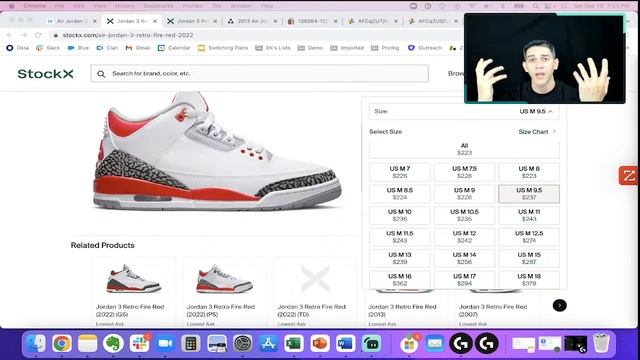The width and height of the screenshot is (640, 360).
Task: Open the Notes app in dock
Action: pos(88,344)
